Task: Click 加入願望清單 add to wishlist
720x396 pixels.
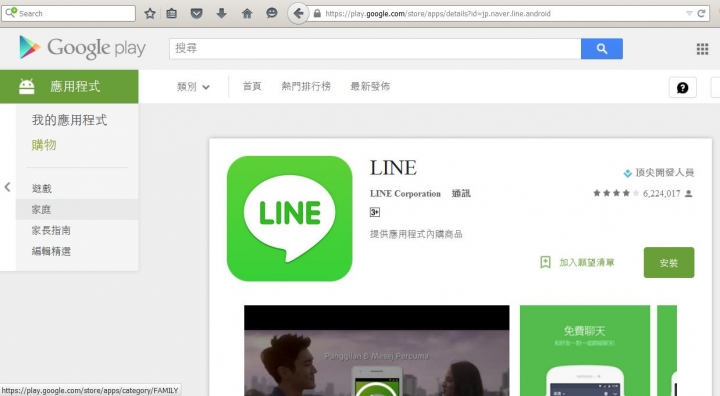Action: point(586,263)
